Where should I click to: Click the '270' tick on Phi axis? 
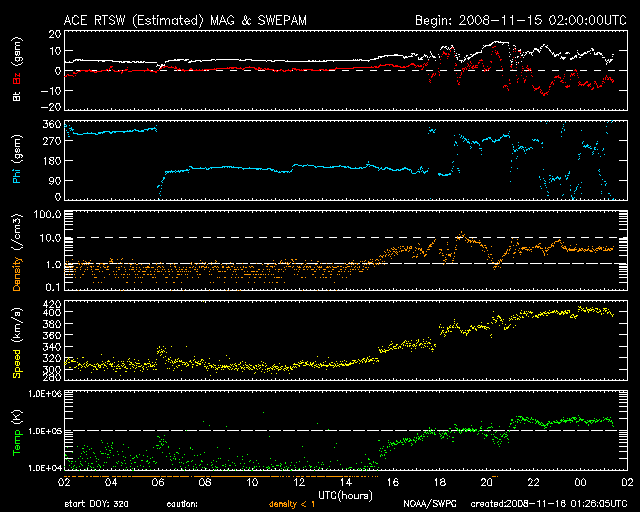(52, 141)
